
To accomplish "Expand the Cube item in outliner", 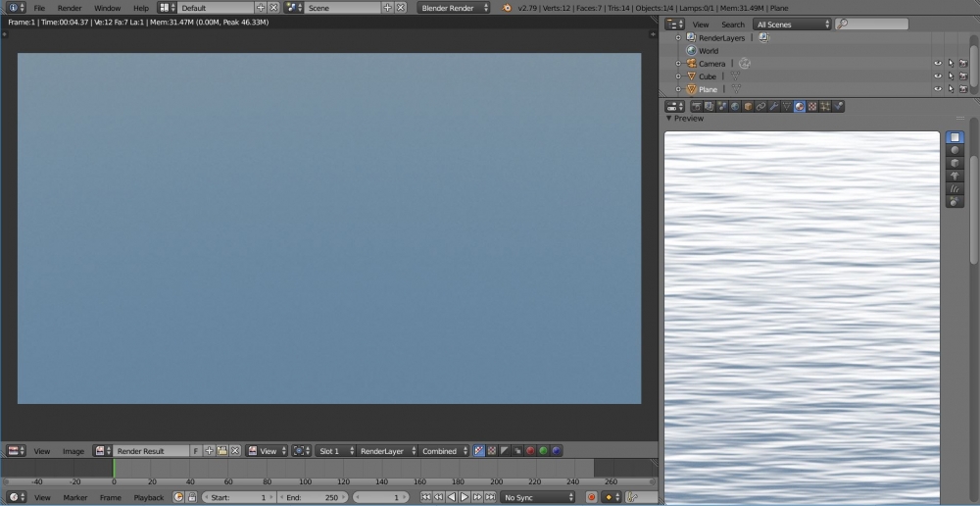I will (x=677, y=76).
